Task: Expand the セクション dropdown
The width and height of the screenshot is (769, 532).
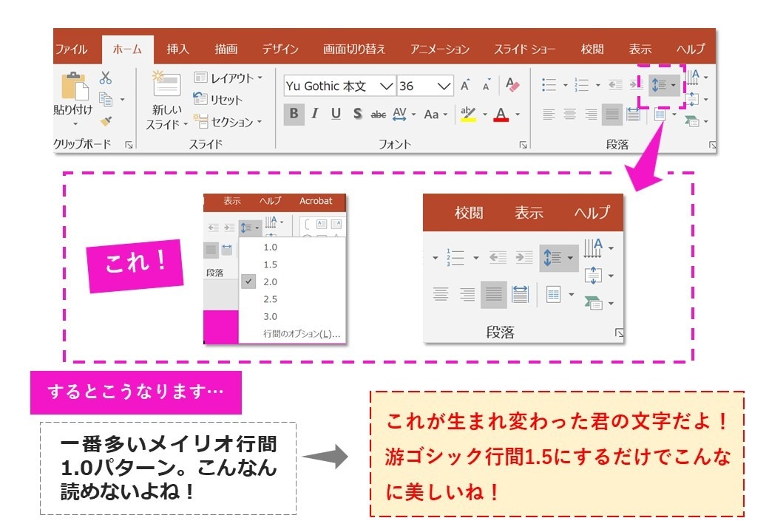Action: [228, 121]
